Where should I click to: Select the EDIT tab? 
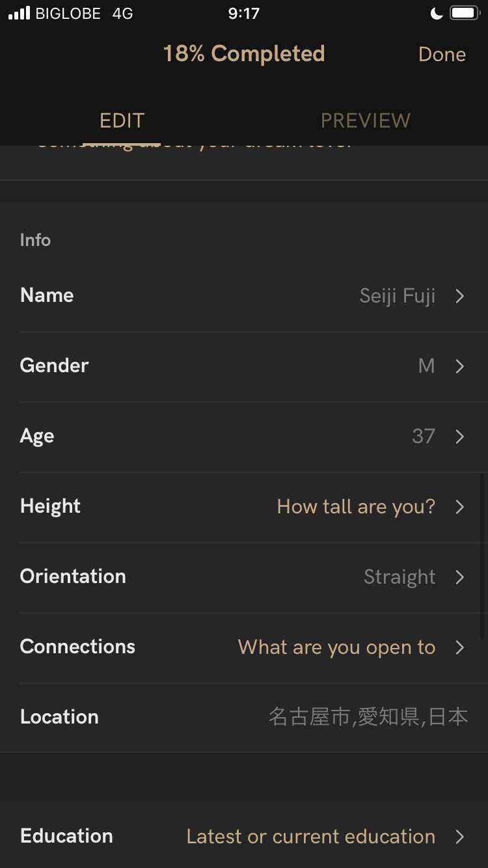coord(122,120)
